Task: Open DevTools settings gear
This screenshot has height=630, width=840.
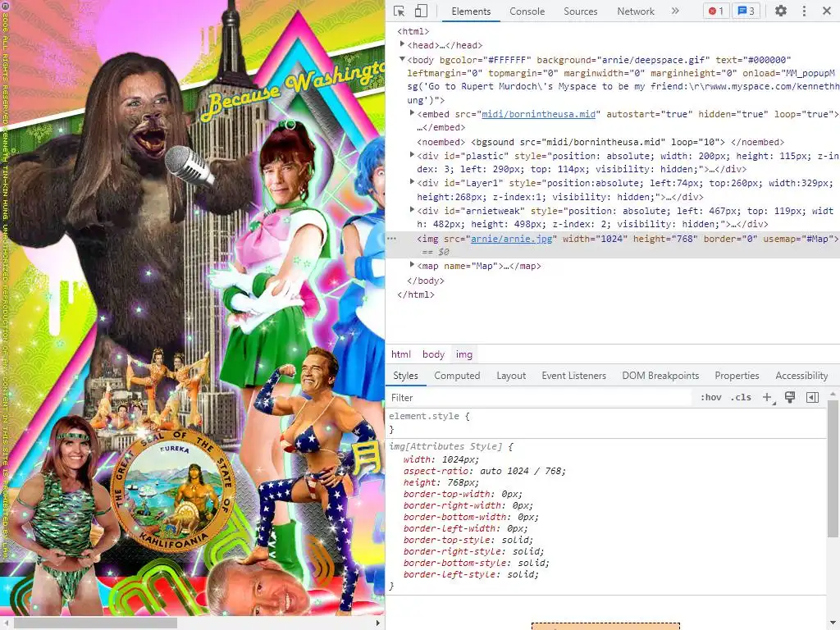Action: click(781, 11)
